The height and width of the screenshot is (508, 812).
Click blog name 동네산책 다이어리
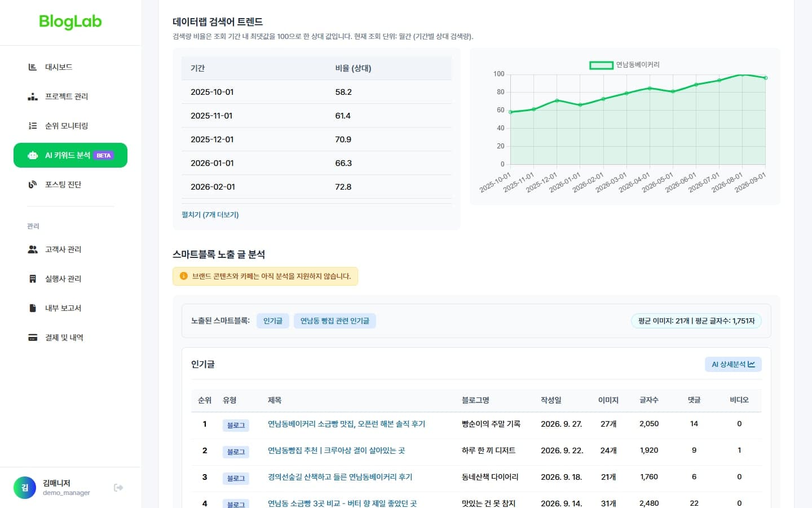click(x=490, y=477)
